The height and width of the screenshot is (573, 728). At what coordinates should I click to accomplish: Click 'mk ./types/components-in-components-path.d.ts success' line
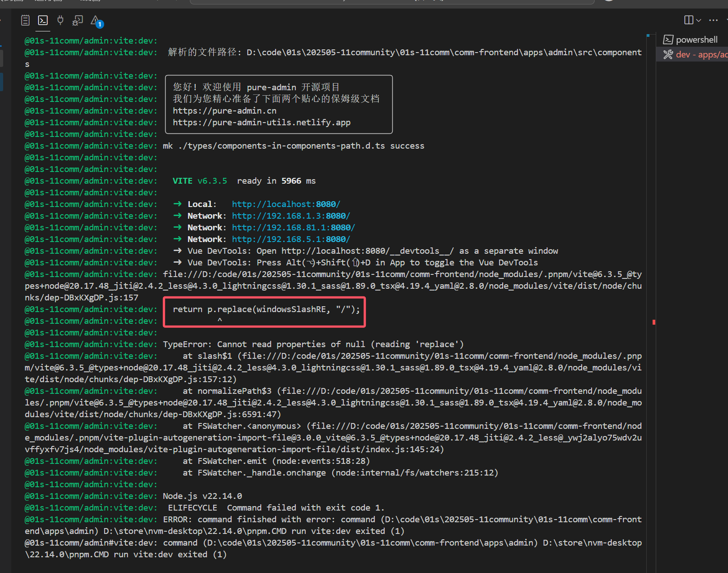(x=294, y=146)
